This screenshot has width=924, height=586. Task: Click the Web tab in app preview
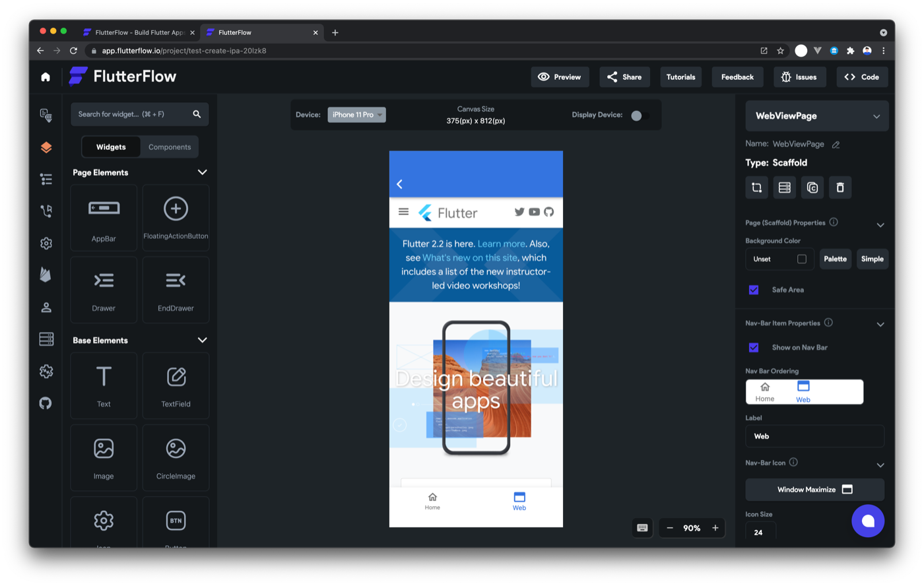coord(519,502)
